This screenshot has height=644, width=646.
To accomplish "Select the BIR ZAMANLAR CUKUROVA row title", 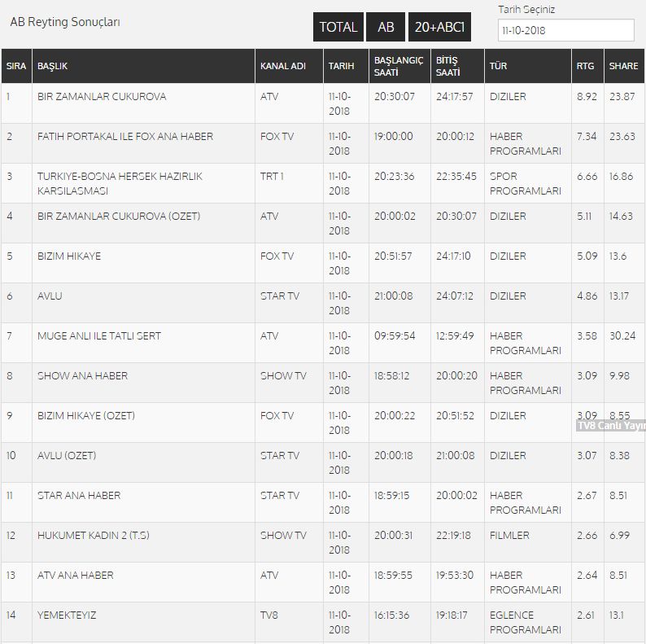I will tap(102, 96).
